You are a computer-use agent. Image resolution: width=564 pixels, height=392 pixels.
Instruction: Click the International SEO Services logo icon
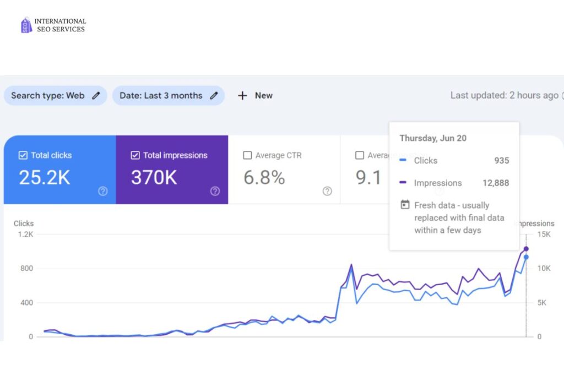(x=26, y=25)
